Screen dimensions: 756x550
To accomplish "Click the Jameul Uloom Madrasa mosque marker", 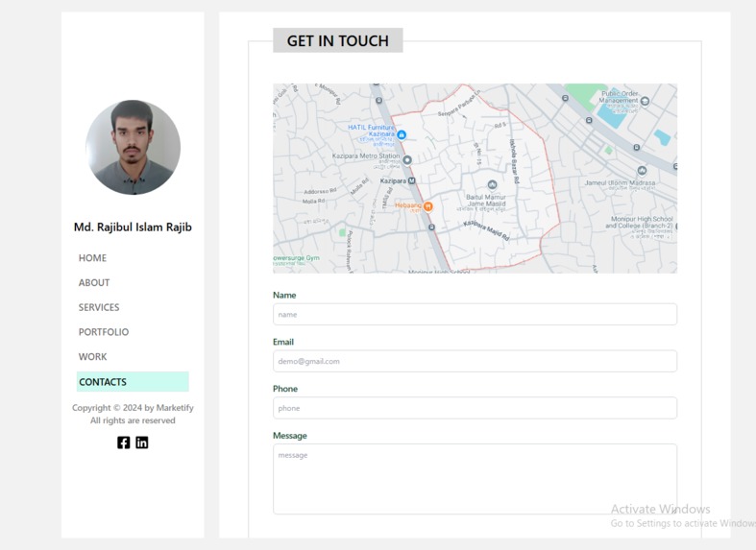I will [x=642, y=171].
